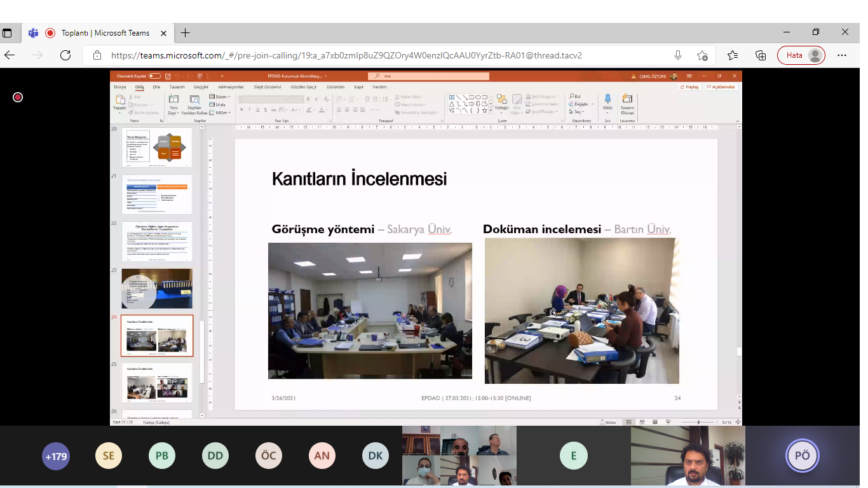Click the Hata profile button
868x488 pixels.
point(801,55)
